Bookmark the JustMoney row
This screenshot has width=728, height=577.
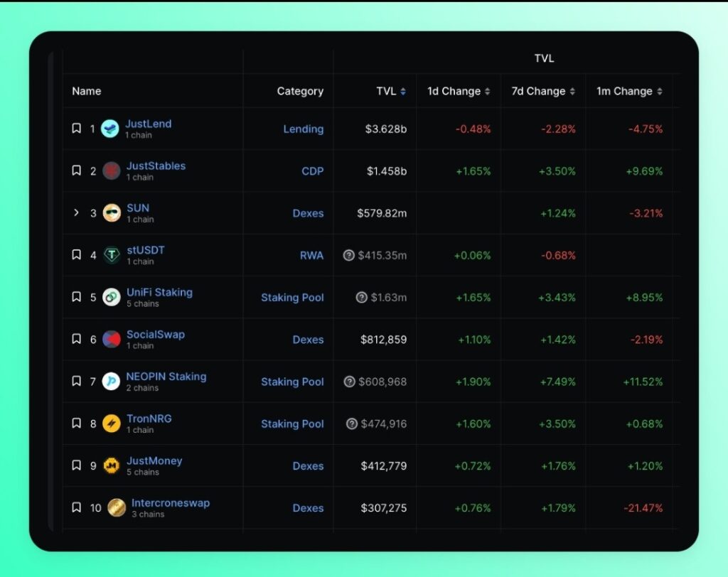(77, 465)
